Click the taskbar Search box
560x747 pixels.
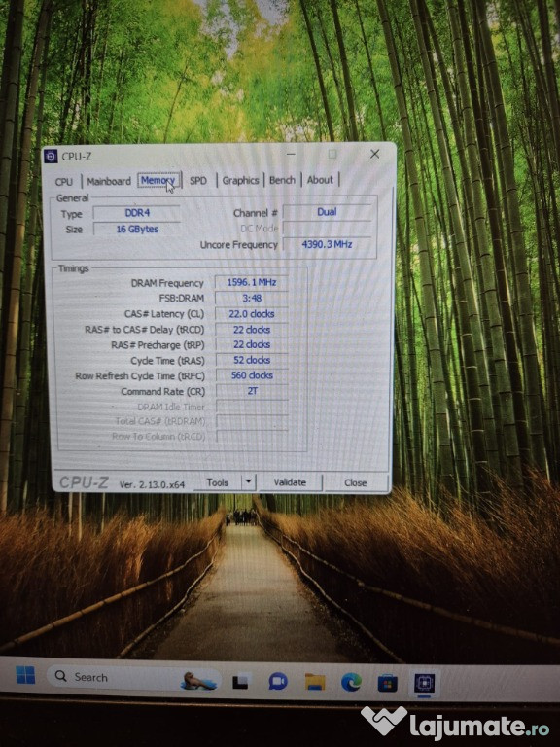pos(134,677)
